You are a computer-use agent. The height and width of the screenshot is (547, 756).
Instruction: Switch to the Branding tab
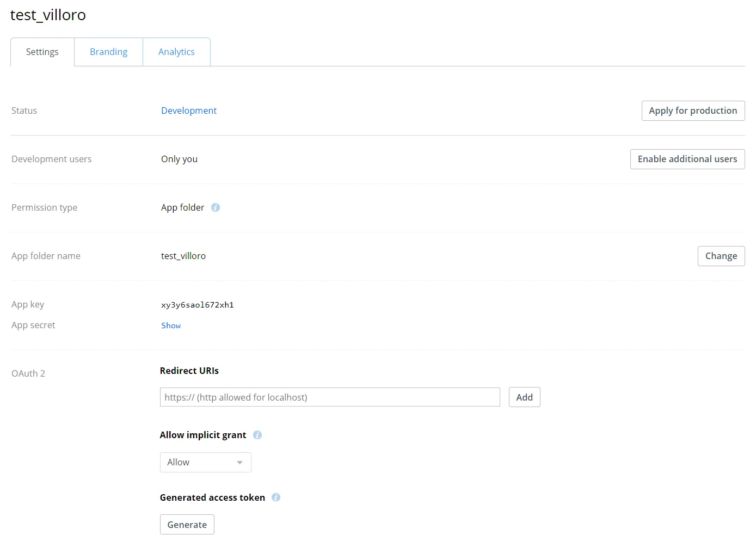click(108, 51)
